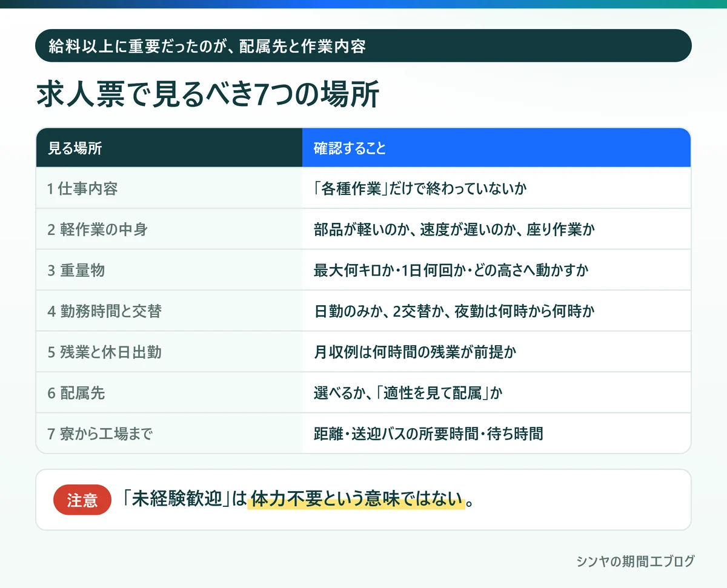This screenshot has width=727, height=588.
Task: Click the highlighted text 体力不要という意味ではない
Action: [356, 500]
